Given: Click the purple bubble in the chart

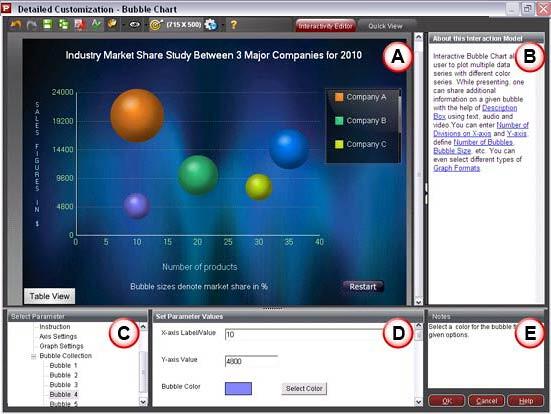Looking at the screenshot, I should [137, 206].
